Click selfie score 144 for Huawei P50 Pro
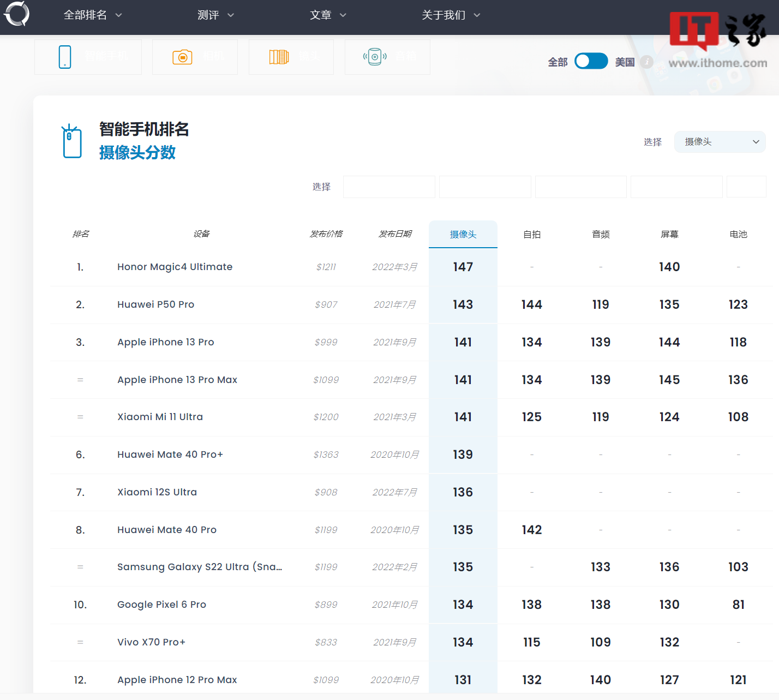Screen dimensions: 779x700 tap(532, 304)
